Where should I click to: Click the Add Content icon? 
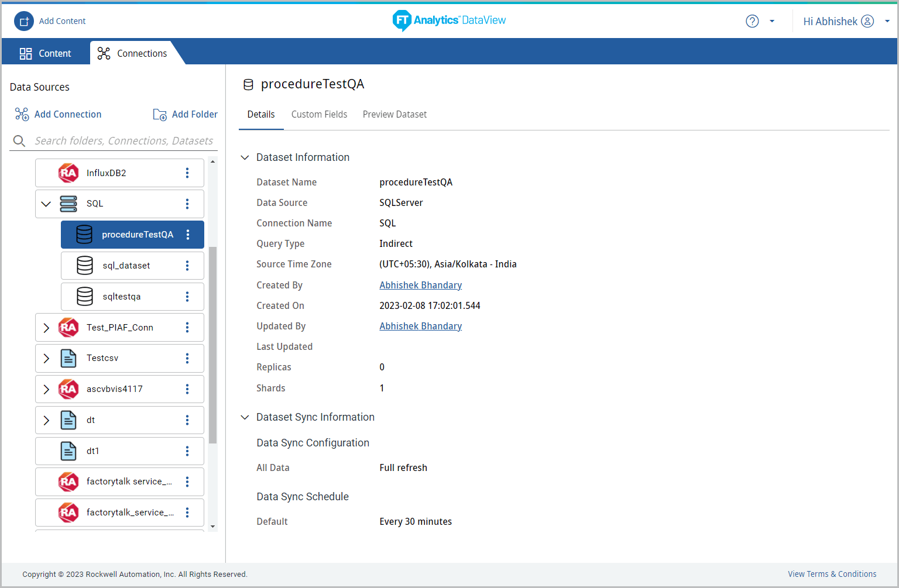click(x=24, y=21)
